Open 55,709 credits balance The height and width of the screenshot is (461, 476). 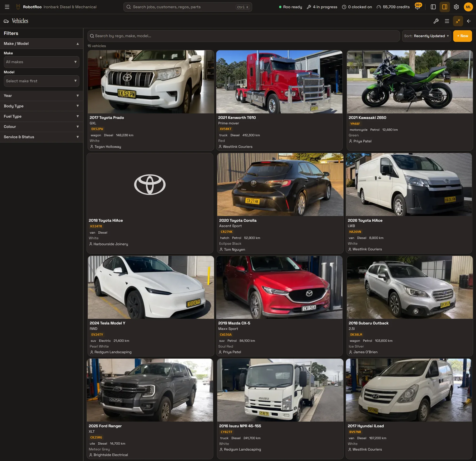pos(393,7)
